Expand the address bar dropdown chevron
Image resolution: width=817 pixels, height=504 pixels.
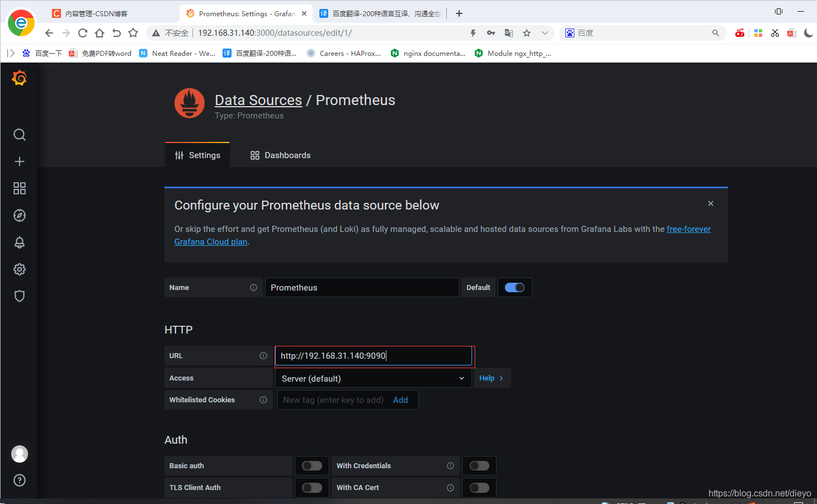click(545, 33)
